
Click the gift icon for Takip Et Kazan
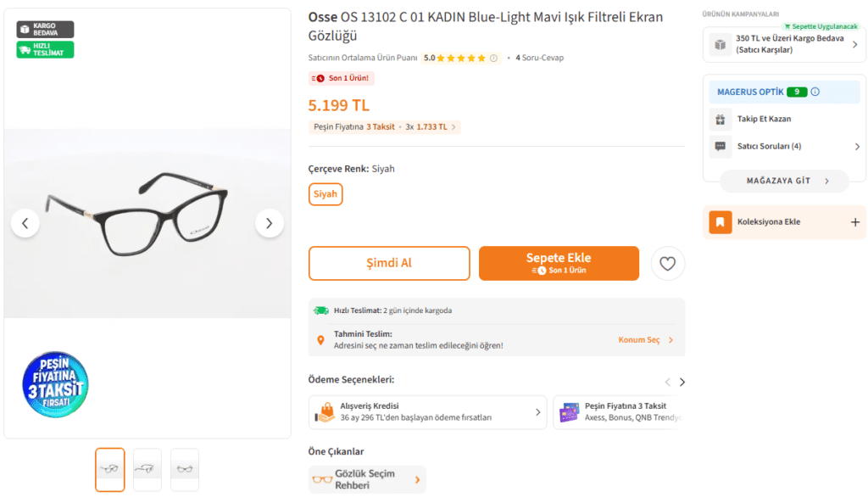[721, 120]
